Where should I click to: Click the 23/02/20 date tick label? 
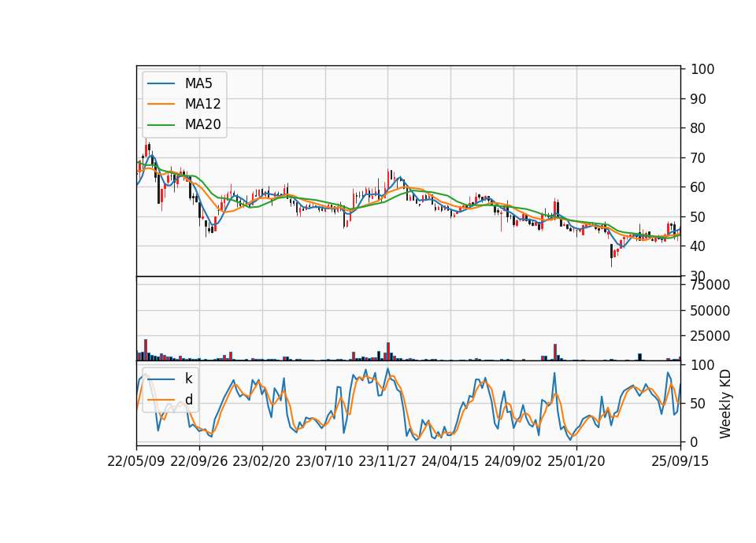coord(261,461)
